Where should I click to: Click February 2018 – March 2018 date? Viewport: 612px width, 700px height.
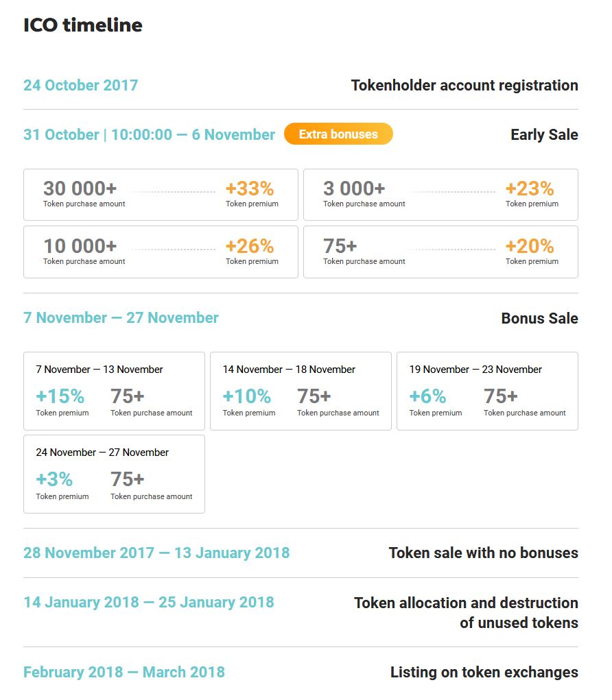(x=124, y=672)
